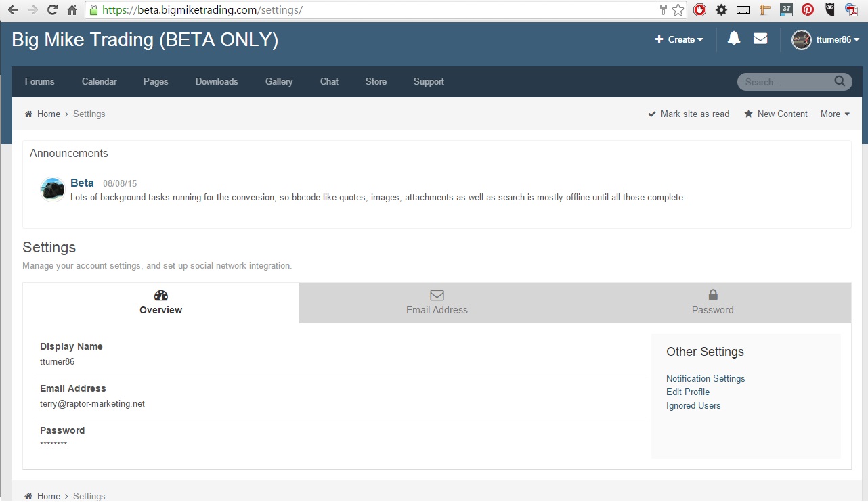Click the Home link in bottom breadcrumb
This screenshot has height=502, width=868.
(x=49, y=496)
